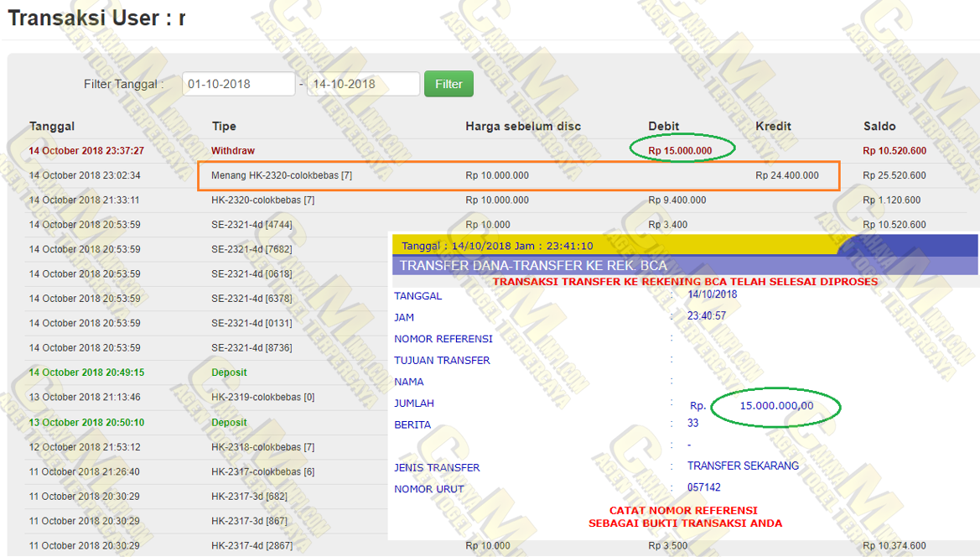Click the Tanggal column header
The height and width of the screenshot is (557, 980).
click(x=52, y=127)
